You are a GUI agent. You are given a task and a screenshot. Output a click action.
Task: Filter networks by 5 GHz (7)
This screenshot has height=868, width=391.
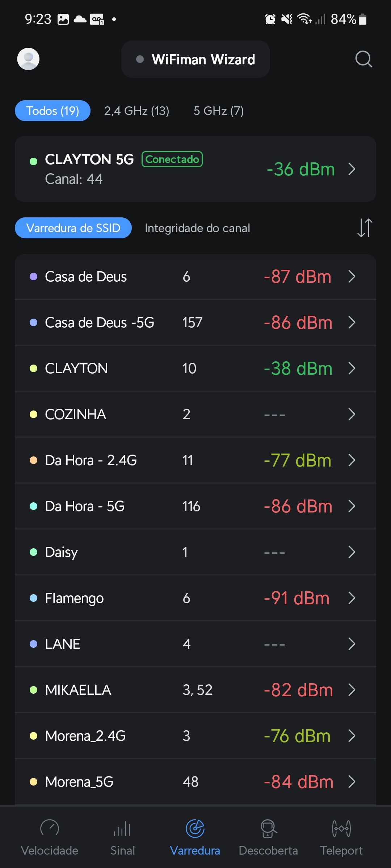click(218, 111)
